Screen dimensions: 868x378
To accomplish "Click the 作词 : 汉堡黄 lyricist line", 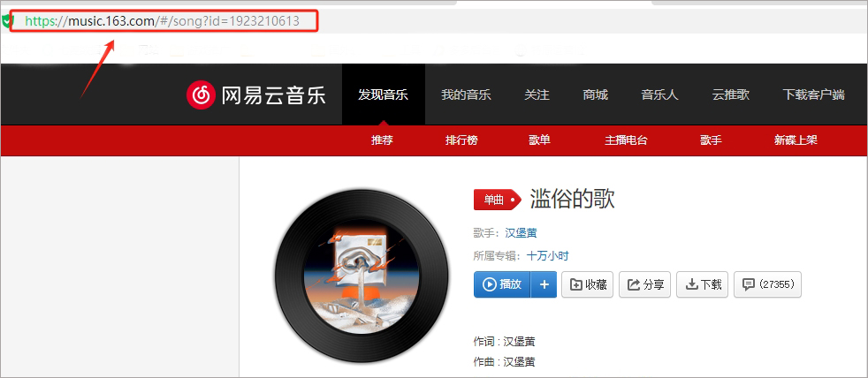I will tap(505, 342).
